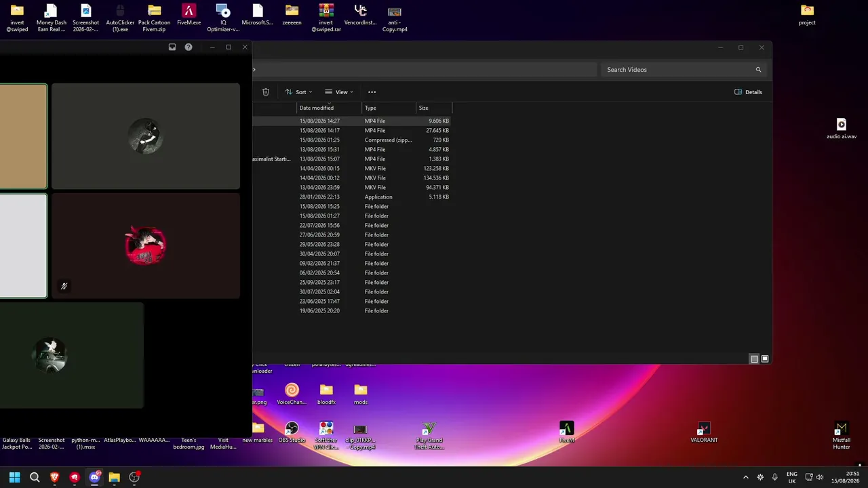Viewport: 868px width, 488px height.
Task: Select the zeeeeen folder on desktop
Action: [292, 15]
